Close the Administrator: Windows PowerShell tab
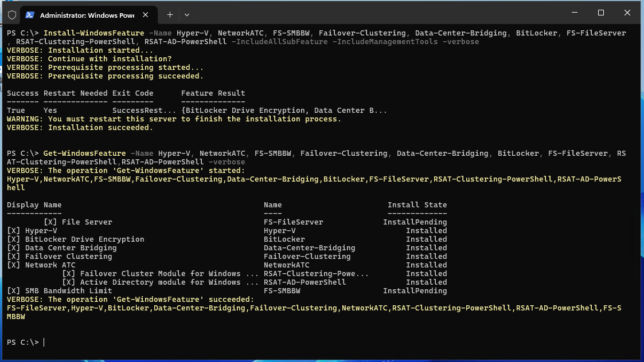Viewport: 644px width, 362px height. coord(150,14)
